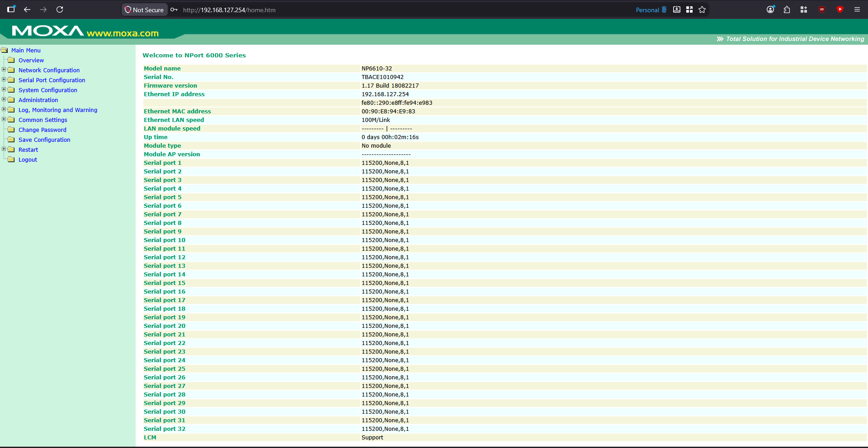
Task: Click the serial number TBACE1010942
Action: [x=382, y=77]
